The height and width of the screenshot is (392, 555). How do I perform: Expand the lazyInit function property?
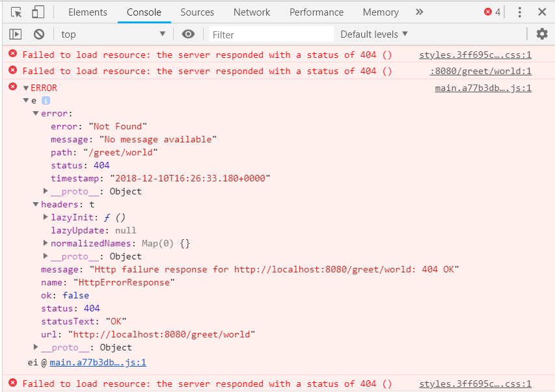(46, 217)
